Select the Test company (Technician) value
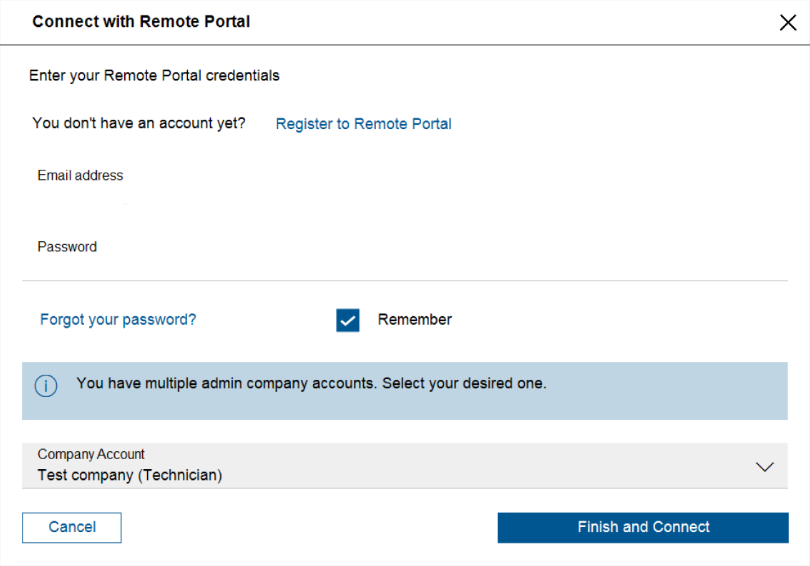Screen dimensions: 810x566 [130, 476]
